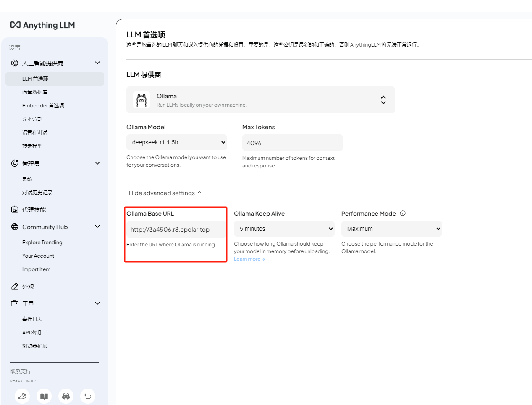The image size is (532, 405).
Task: Collapse the Community Hub section chevron
Action: [x=97, y=227]
